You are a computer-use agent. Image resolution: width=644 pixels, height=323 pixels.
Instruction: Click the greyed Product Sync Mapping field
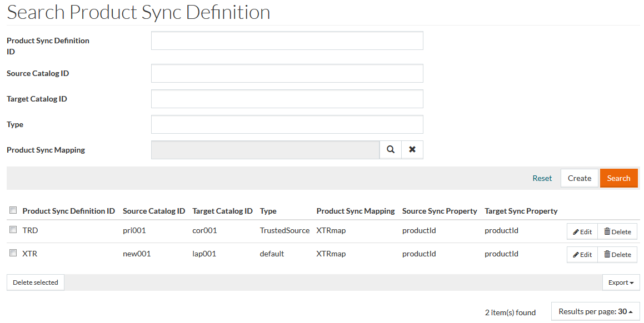(x=265, y=150)
